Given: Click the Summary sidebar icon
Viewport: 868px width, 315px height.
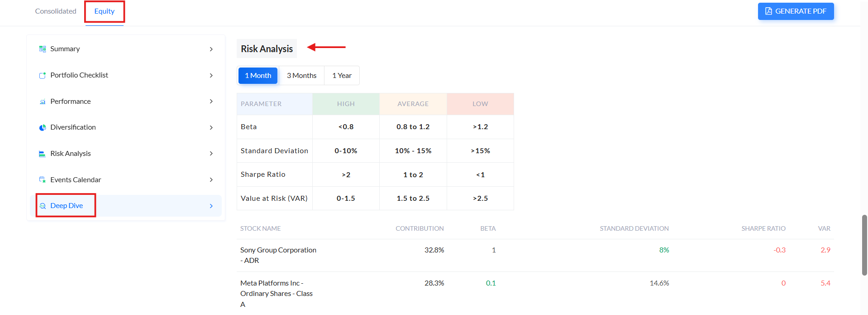Looking at the screenshot, I should 43,49.
